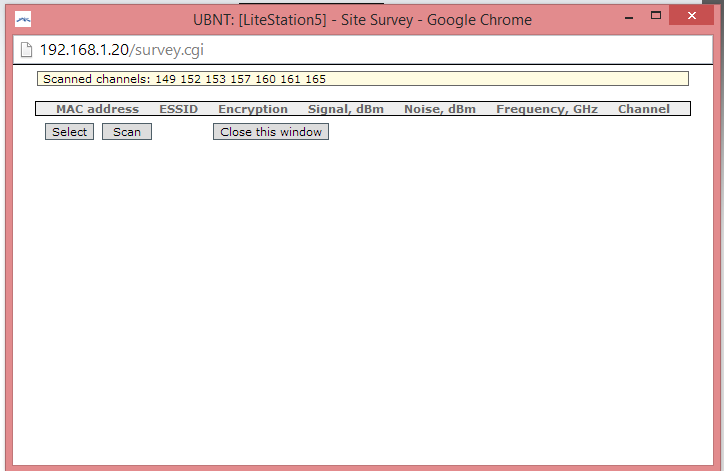Start a site survey with the Scan button

pos(127,132)
